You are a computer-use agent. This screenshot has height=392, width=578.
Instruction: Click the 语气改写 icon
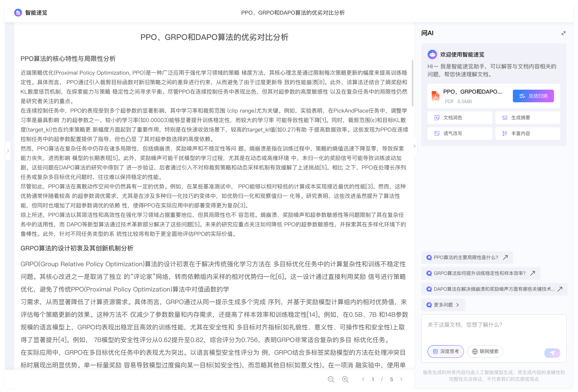(x=437, y=133)
